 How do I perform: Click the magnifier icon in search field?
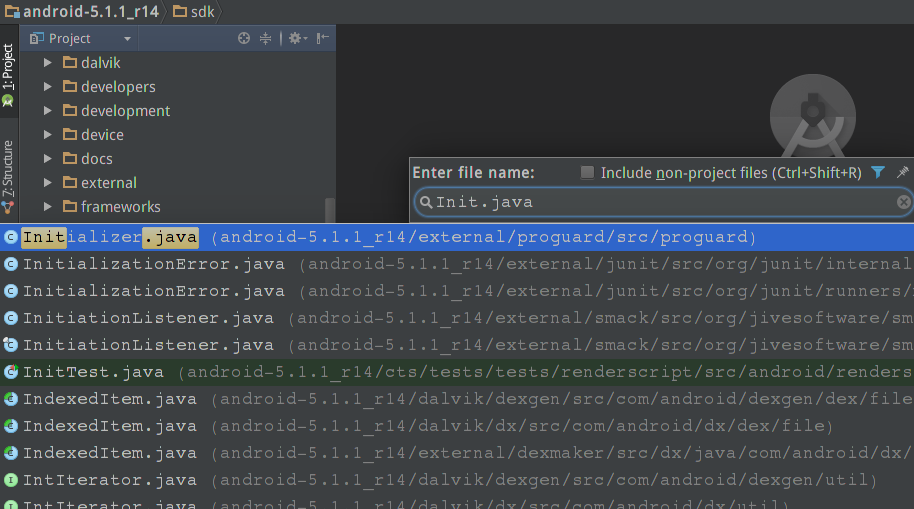point(426,202)
